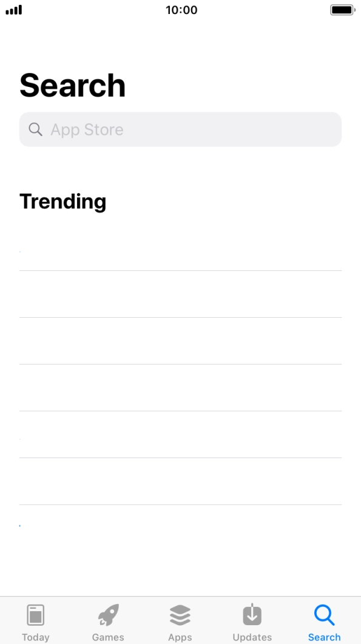Tap the clock in the status bar

click(180, 10)
